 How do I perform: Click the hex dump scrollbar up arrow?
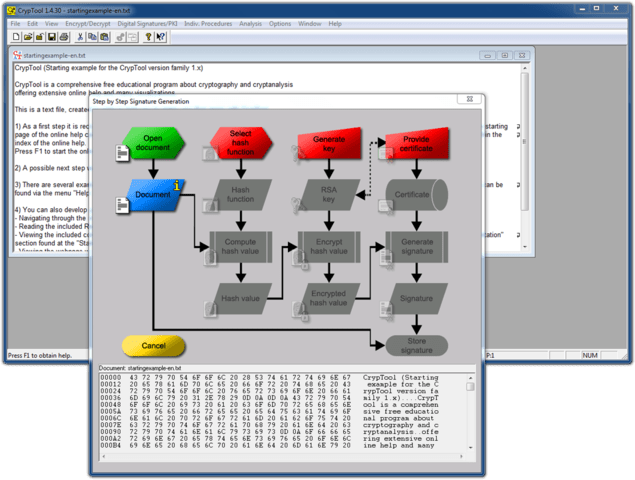pyautogui.click(x=470, y=378)
